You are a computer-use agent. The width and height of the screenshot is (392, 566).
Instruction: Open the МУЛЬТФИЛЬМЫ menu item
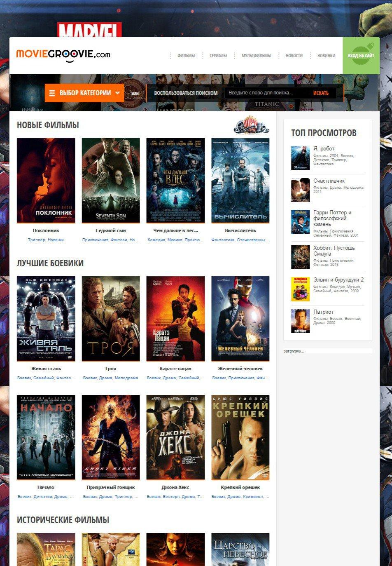[256, 56]
